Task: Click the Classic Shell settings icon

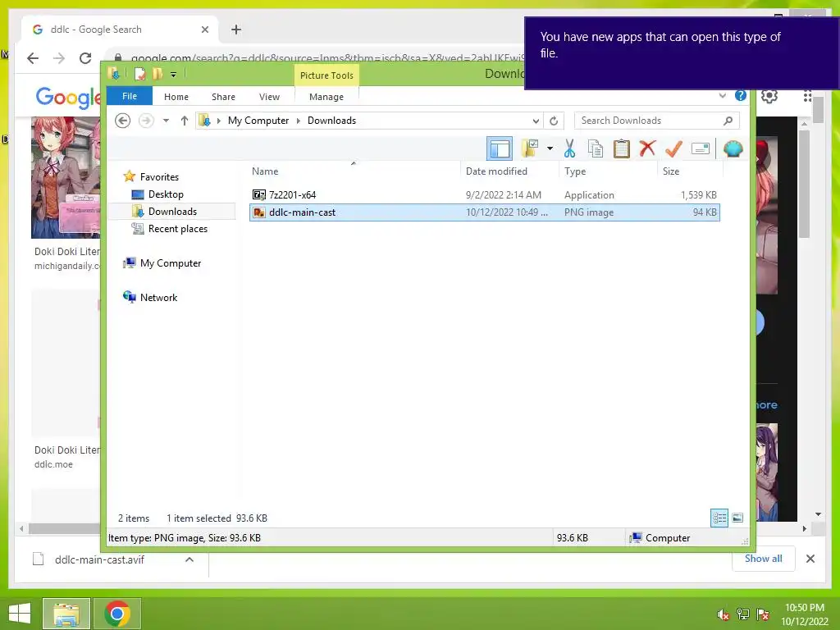Action: (733, 148)
